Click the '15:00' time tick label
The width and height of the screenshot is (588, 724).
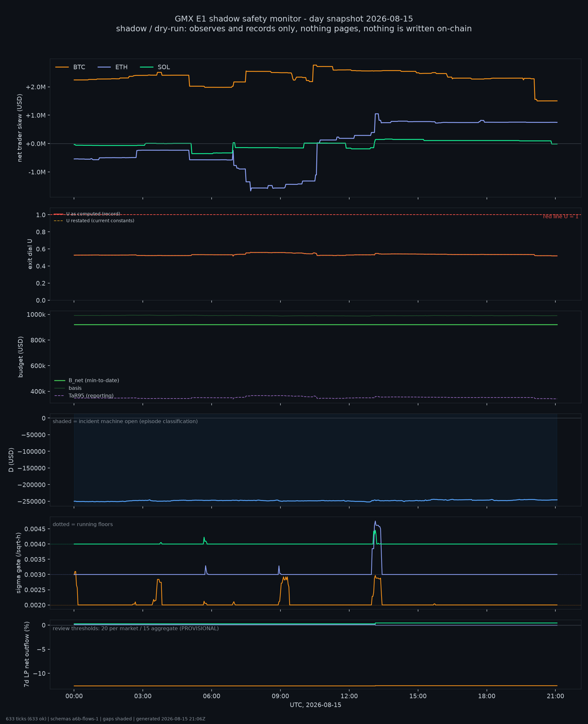point(418,696)
